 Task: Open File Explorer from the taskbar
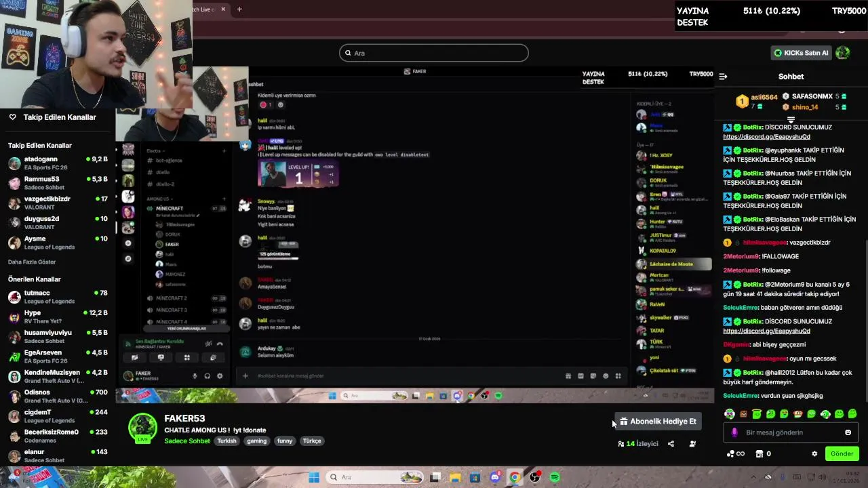[455, 477]
